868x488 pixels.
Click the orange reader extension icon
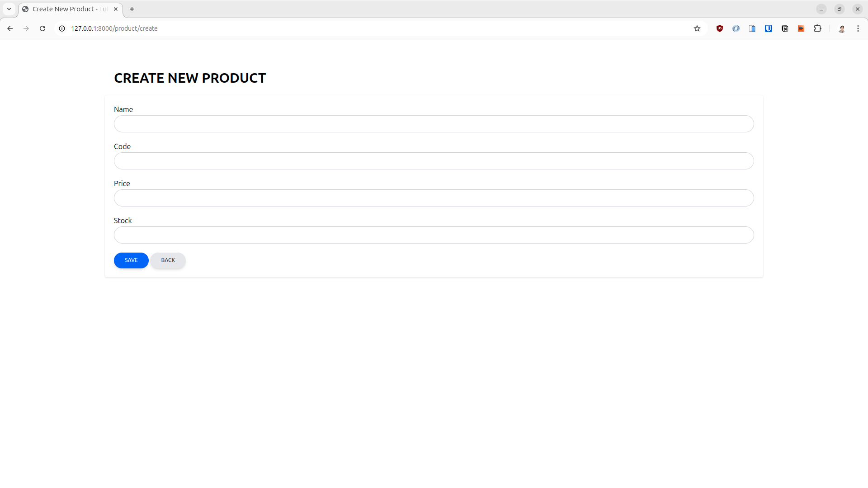(x=801, y=28)
